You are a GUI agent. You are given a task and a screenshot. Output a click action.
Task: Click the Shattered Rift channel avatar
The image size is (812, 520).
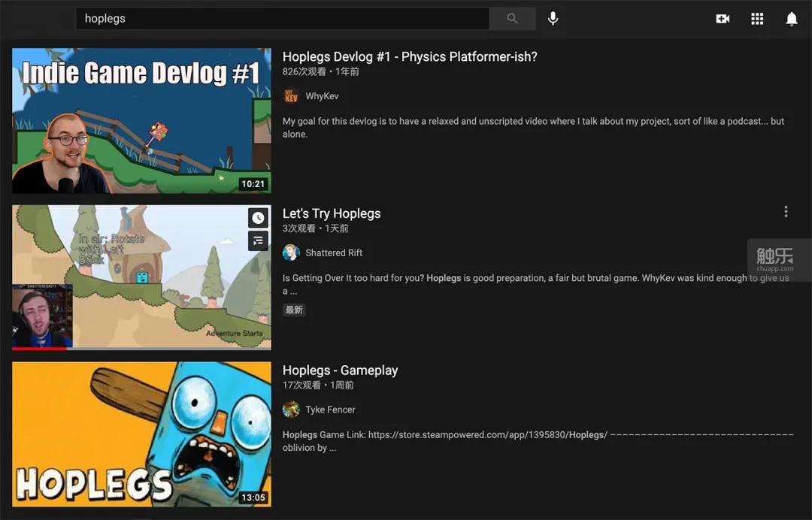[x=291, y=253]
